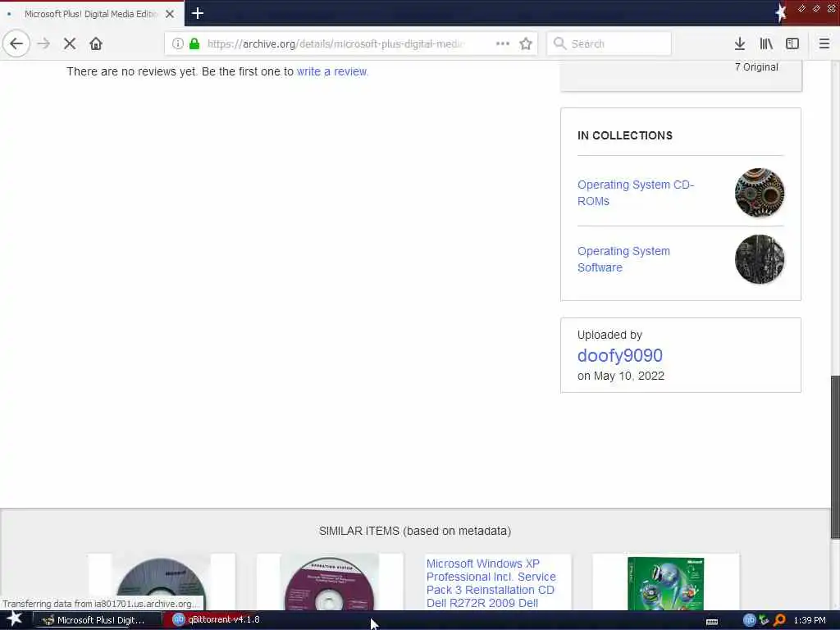Click the search magnifier icon in the Search box
The image size is (840, 630).
(559, 43)
